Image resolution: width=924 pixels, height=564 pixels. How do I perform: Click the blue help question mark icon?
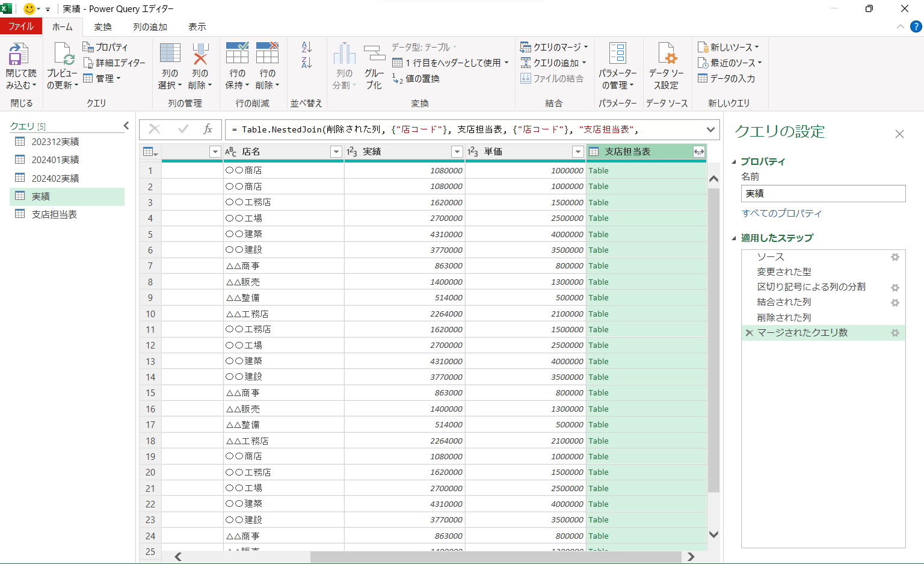[916, 26]
